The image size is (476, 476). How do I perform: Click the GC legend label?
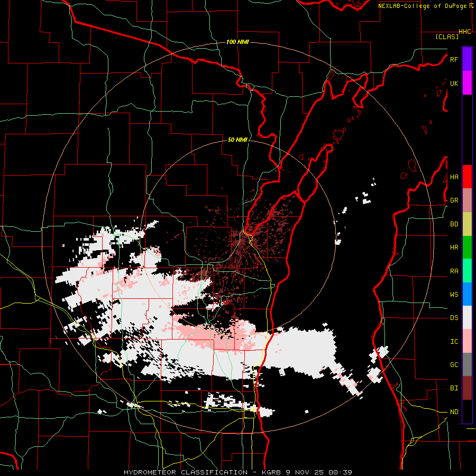[x=454, y=365]
